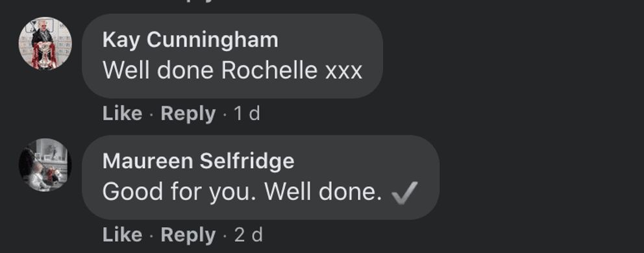Click the trophy in Kay's avatar photo
This screenshot has width=644, height=253.
[44, 54]
